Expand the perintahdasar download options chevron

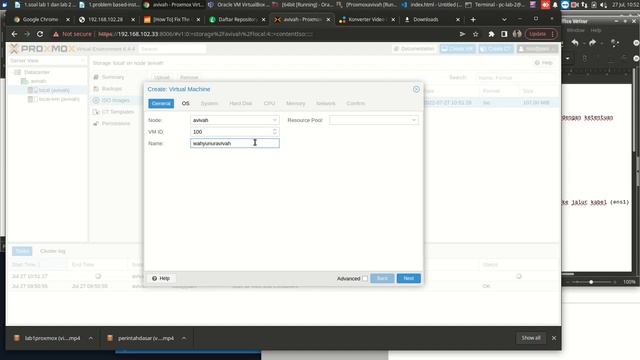[184, 338]
